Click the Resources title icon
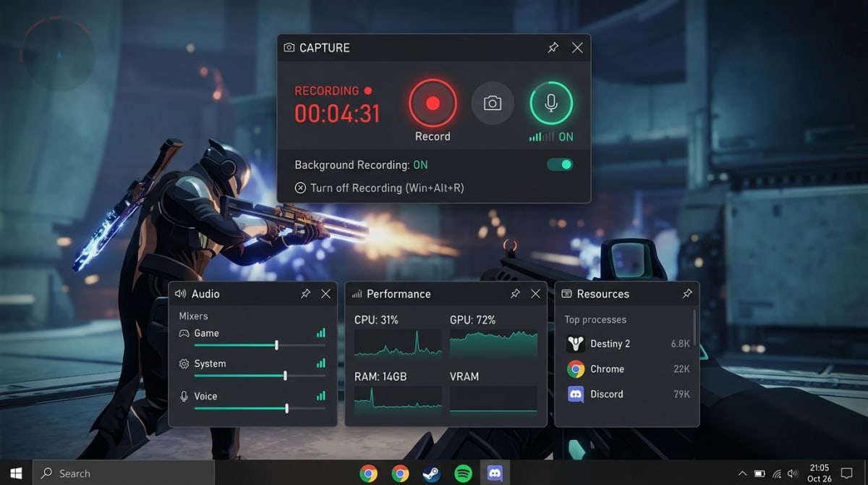 [x=566, y=294]
